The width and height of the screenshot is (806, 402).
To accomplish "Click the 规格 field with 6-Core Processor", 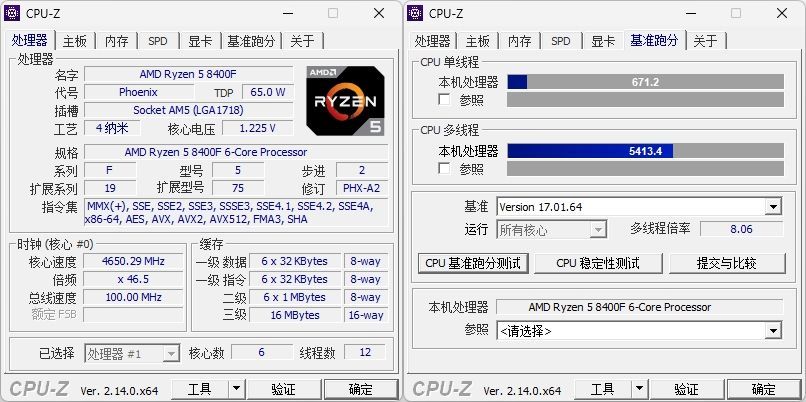I will 236,152.
